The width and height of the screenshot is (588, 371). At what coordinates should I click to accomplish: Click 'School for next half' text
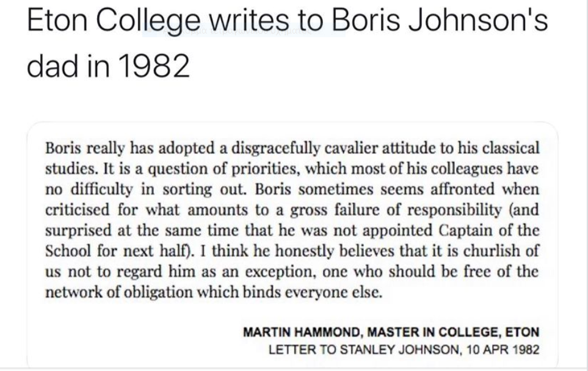116,251
